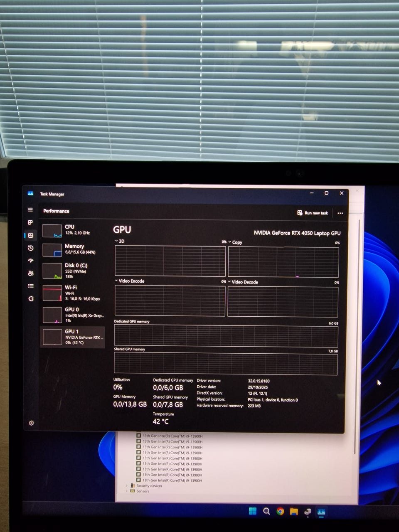Click the shared GPU memory value 0,0/7,8 GB
The width and height of the screenshot is (399, 532).
point(168,404)
